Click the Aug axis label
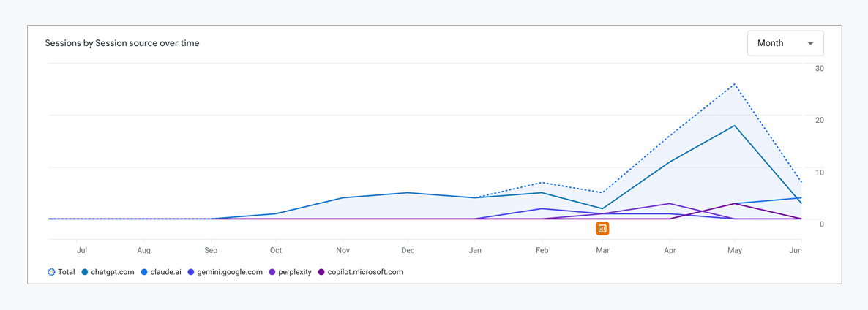This screenshot has width=868, height=310. tap(143, 250)
